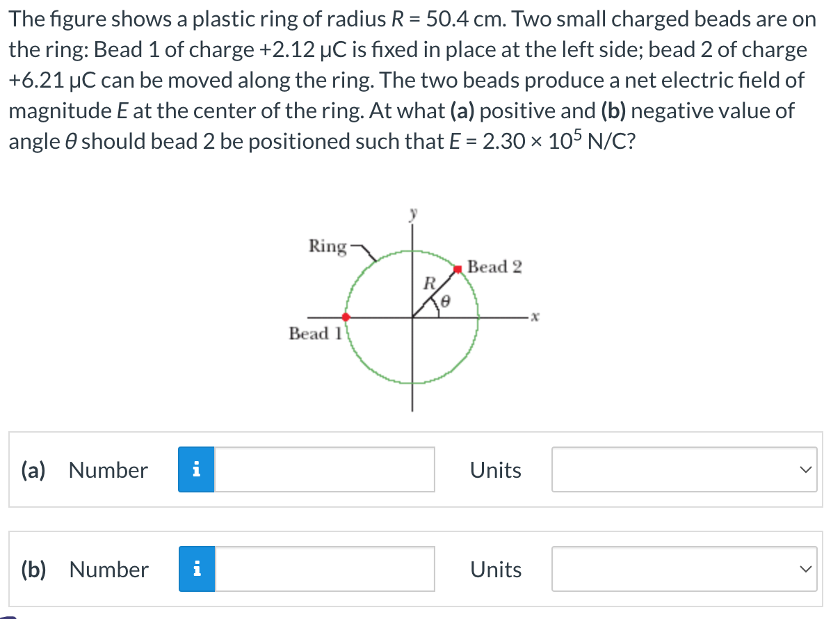Click the info icon for part (b)
Viewport: 840px width, 619px height.
pos(197,570)
